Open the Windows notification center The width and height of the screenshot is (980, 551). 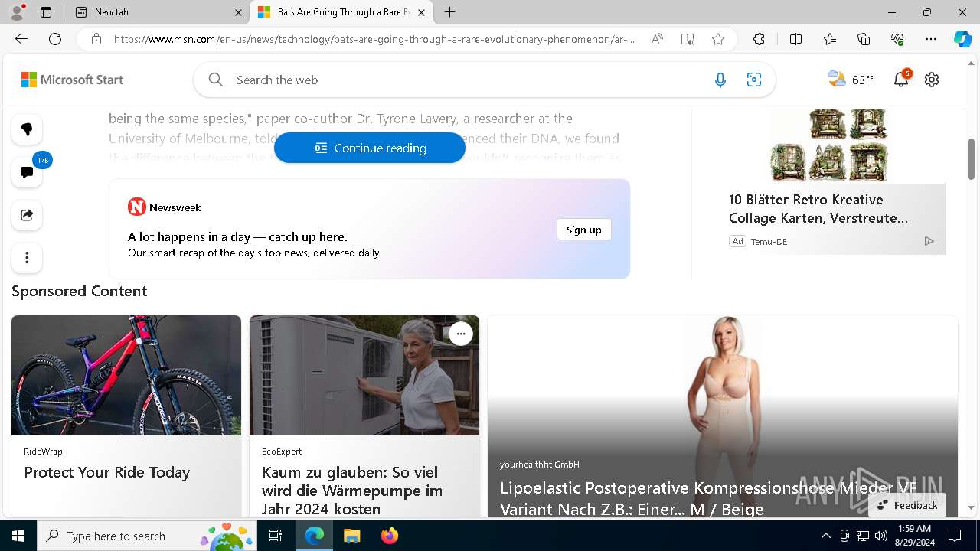click(955, 536)
